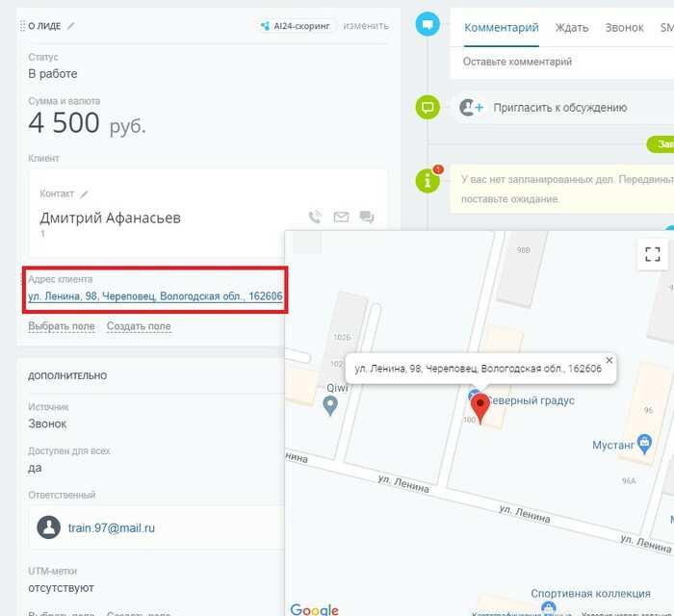Click 'Доступен для всех' value да

[x=35, y=468]
